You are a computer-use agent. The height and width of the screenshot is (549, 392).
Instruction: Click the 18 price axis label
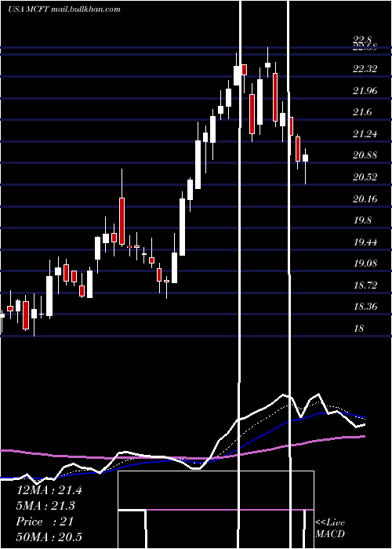(x=359, y=329)
